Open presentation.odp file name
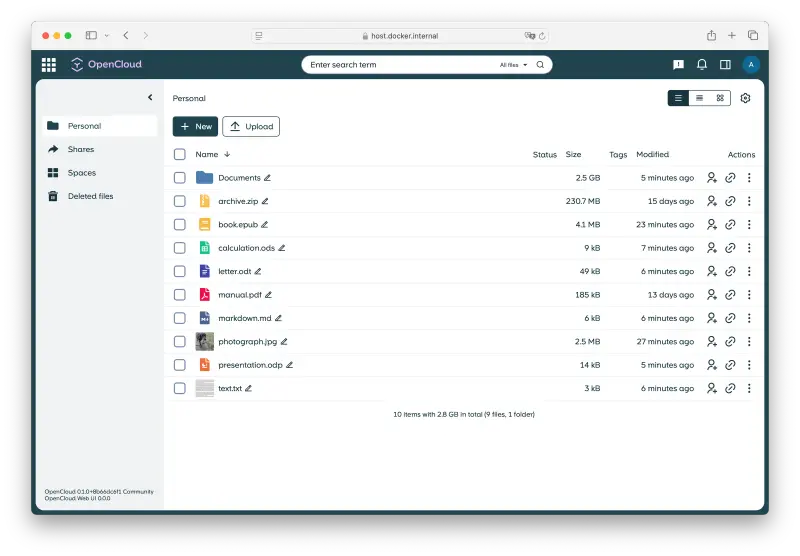The height and width of the screenshot is (556, 800). (250, 365)
